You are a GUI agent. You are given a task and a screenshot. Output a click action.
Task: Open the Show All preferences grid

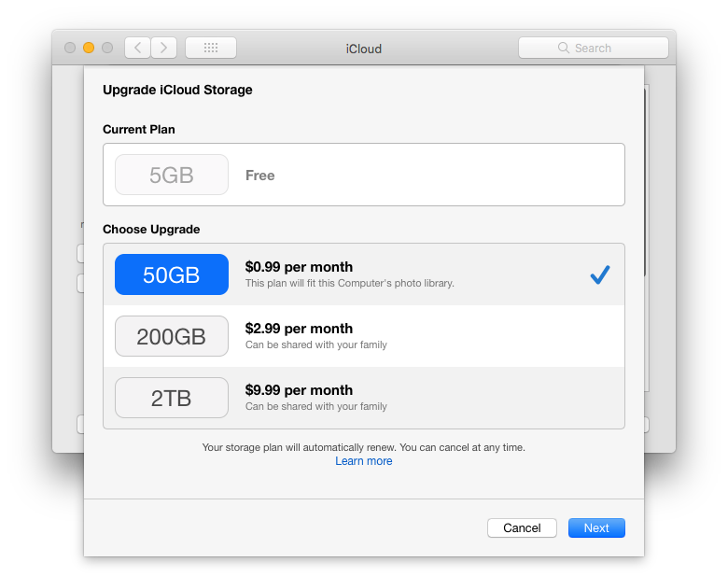[x=211, y=48]
